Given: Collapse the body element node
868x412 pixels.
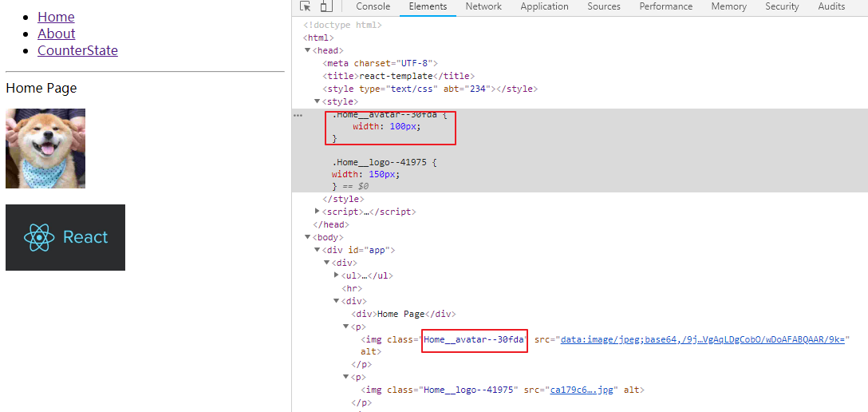Looking at the screenshot, I should (x=308, y=237).
